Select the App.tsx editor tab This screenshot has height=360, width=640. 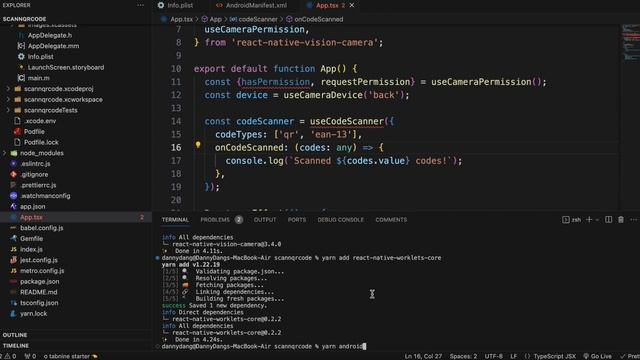327,5
